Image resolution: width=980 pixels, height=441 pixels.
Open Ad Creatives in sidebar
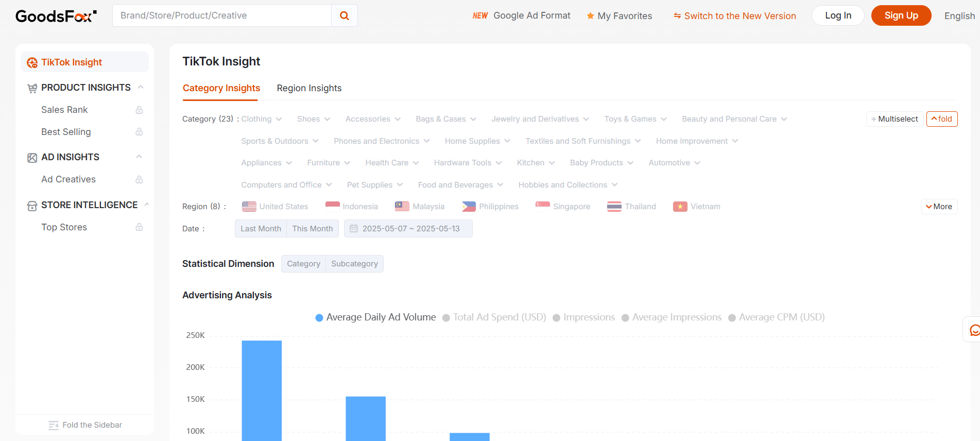click(x=68, y=179)
